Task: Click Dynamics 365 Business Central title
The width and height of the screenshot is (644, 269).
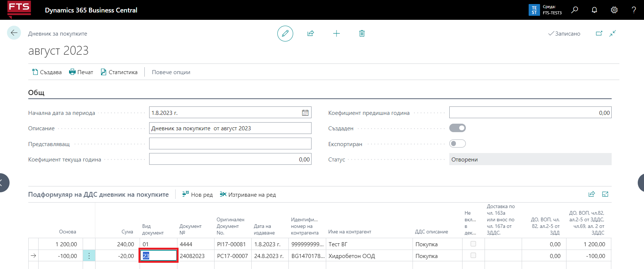Action: point(91,10)
